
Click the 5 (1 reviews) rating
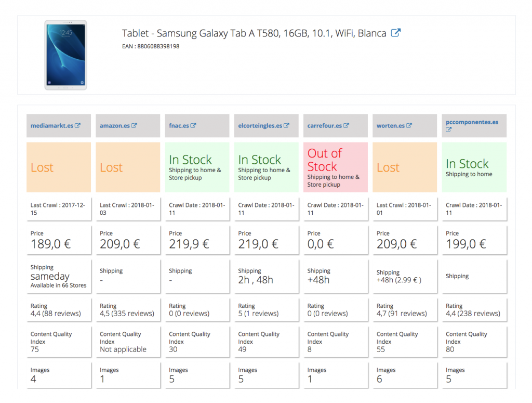point(258,314)
